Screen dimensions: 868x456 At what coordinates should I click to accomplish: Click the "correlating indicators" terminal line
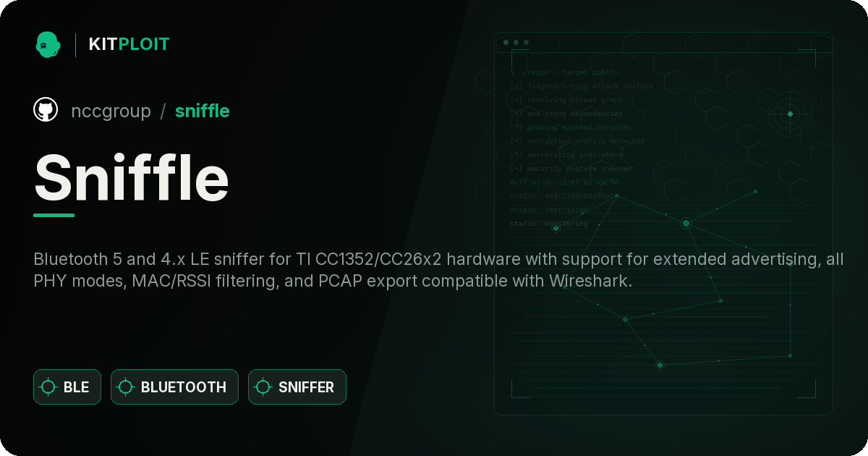566,155
